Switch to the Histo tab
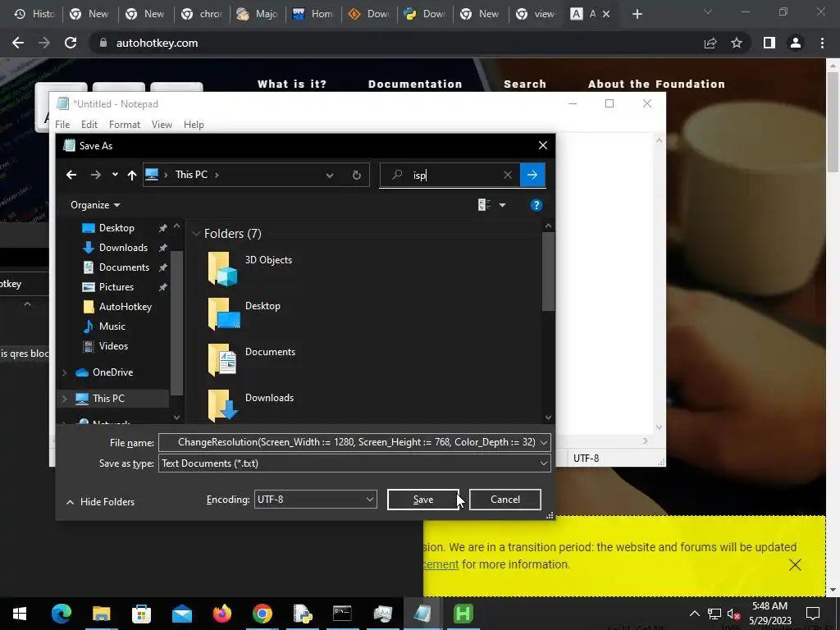Image resolution: width=840 pixels, height=630 pixels. (34, 14)
